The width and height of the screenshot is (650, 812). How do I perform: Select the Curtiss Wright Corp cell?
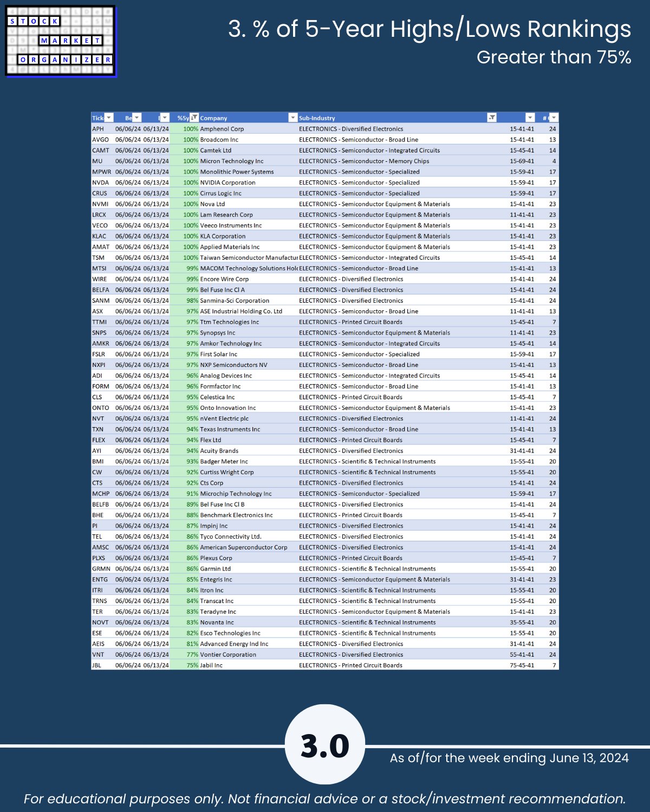point(227,472)
